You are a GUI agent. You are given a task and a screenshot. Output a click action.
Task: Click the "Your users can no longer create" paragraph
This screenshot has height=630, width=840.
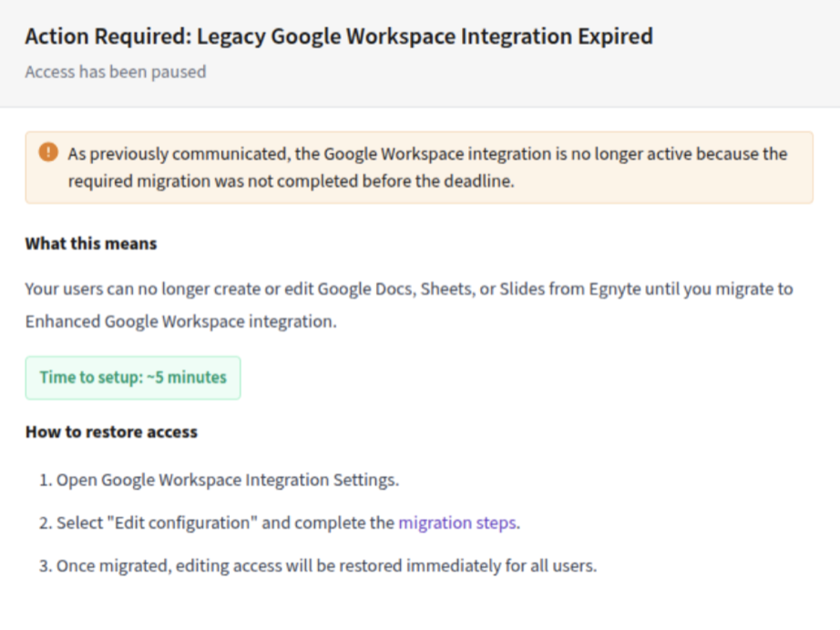coord(409,305)
